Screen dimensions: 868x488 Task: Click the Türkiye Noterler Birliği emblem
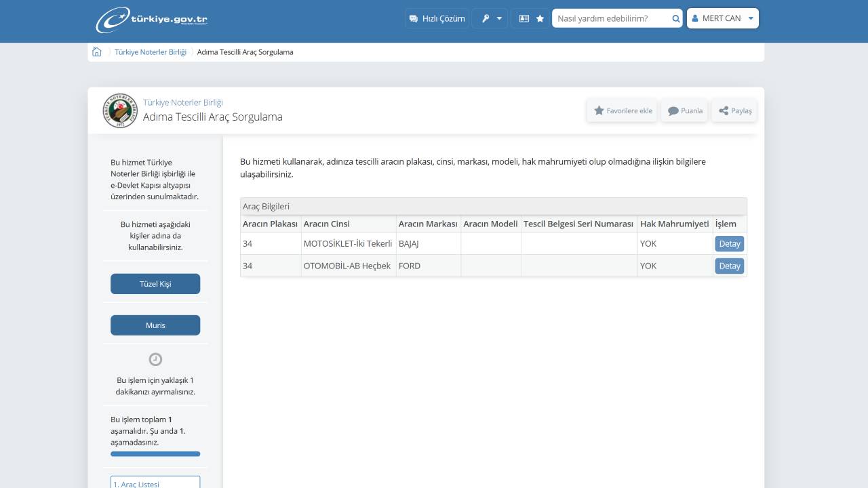(x=120, y=110)
